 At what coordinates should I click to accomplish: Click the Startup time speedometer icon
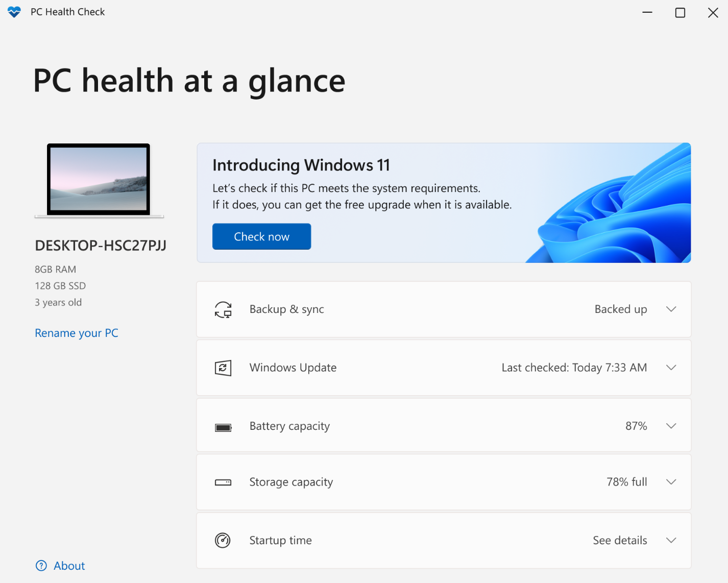223,540
